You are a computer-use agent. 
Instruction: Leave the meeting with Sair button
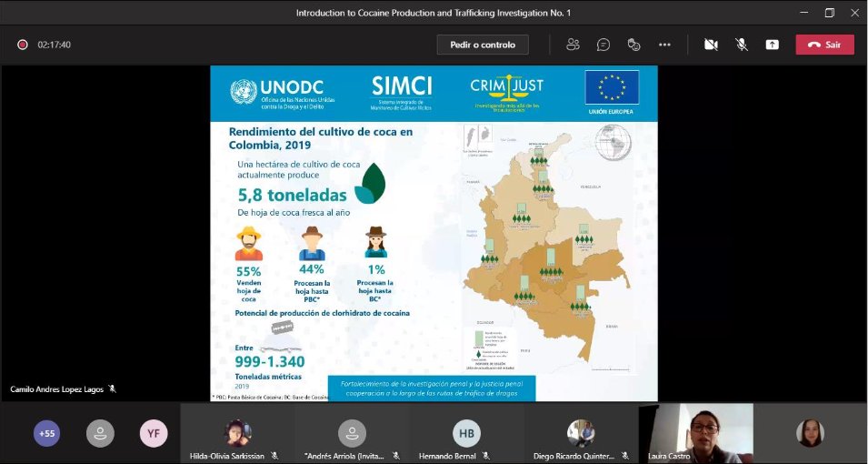[x=824, y=45]
